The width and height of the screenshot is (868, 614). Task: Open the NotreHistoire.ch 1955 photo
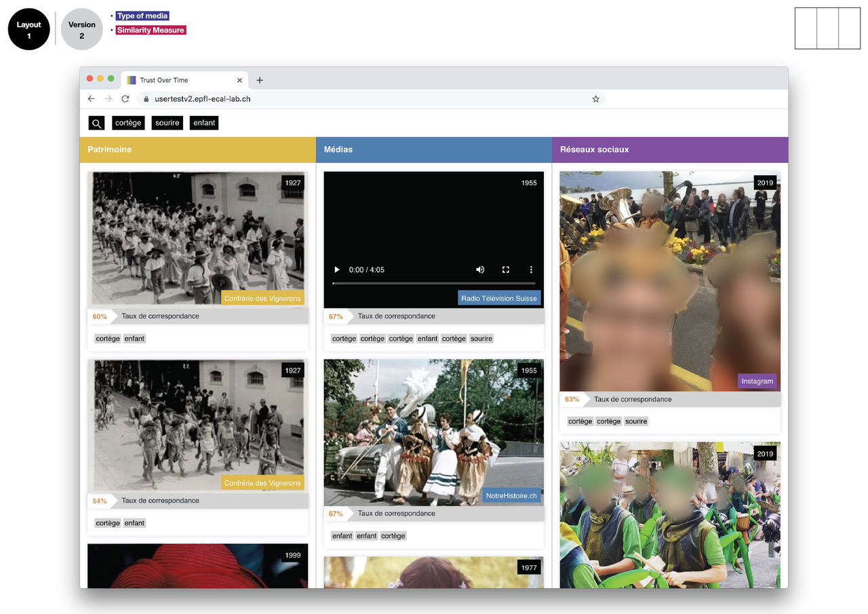[x=434, y=432]
